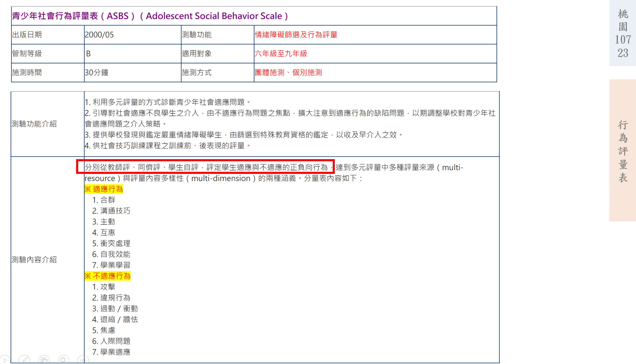
Task: Advance with the next slide arrow
Action: [x=5, y=360]
